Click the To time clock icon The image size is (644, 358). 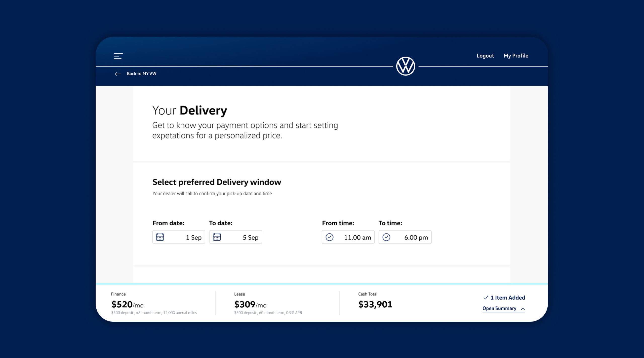[386, 237]
